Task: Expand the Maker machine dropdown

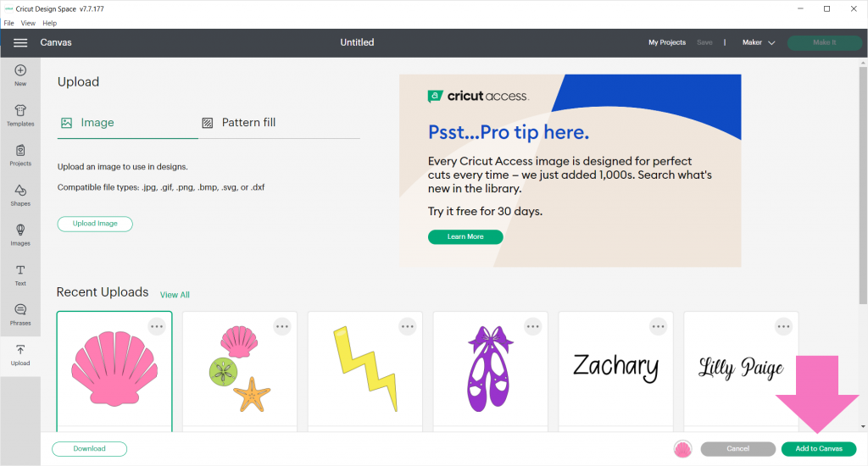Action: click(x=759, y=42)
